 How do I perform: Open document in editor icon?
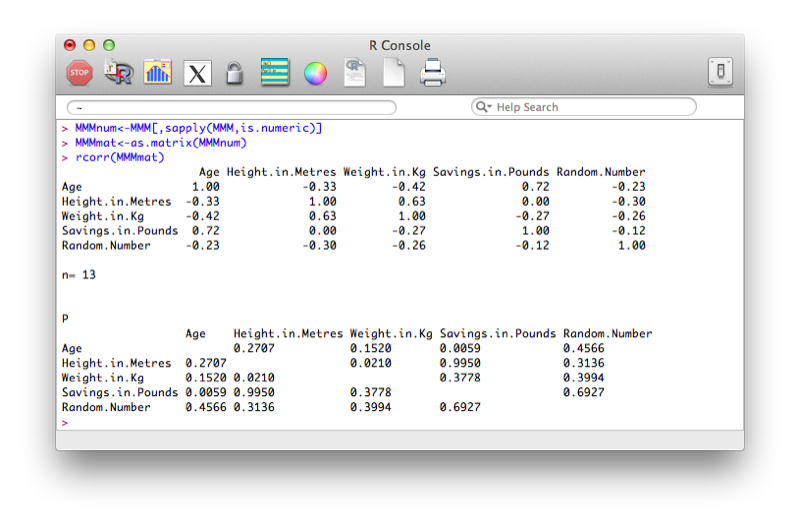355,72
